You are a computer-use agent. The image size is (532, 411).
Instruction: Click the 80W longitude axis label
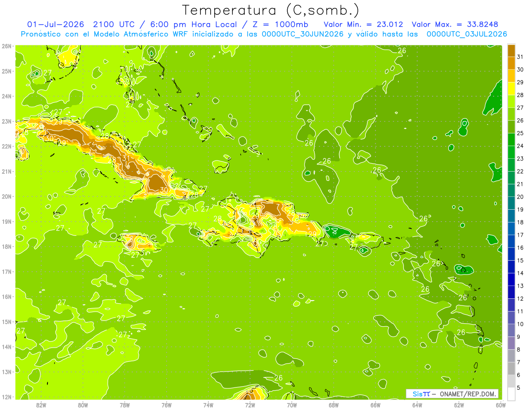83,405
